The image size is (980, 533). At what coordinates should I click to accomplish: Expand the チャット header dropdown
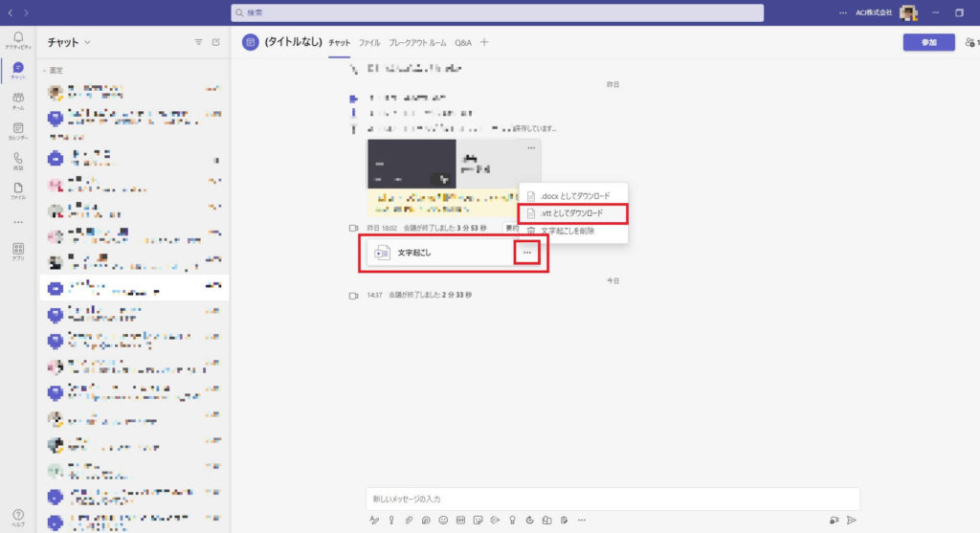pos(87,42)
